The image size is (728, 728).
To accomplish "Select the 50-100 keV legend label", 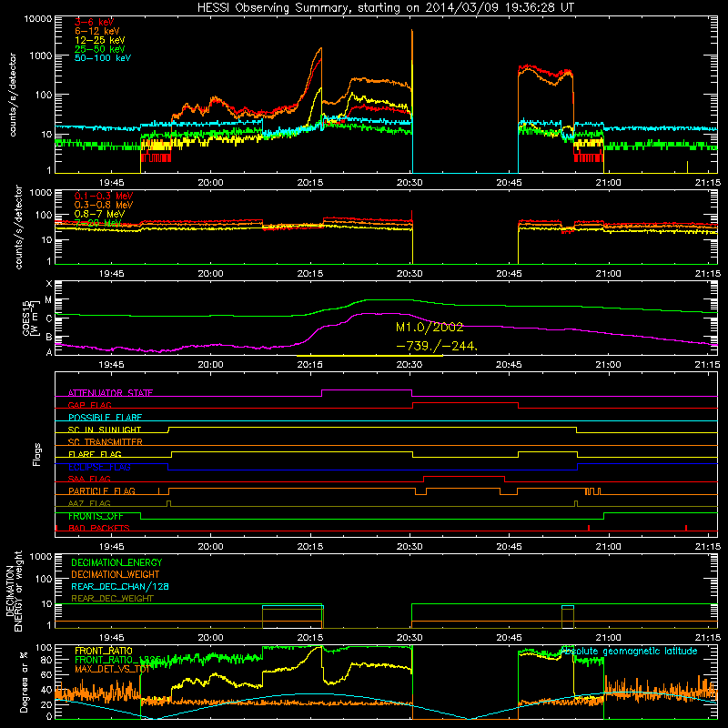I will tap(103, 58).
